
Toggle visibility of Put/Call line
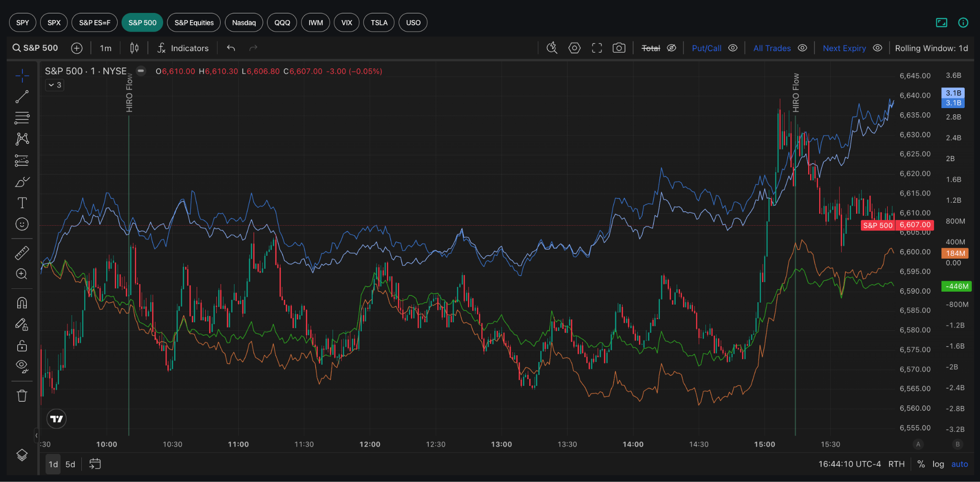733,48
